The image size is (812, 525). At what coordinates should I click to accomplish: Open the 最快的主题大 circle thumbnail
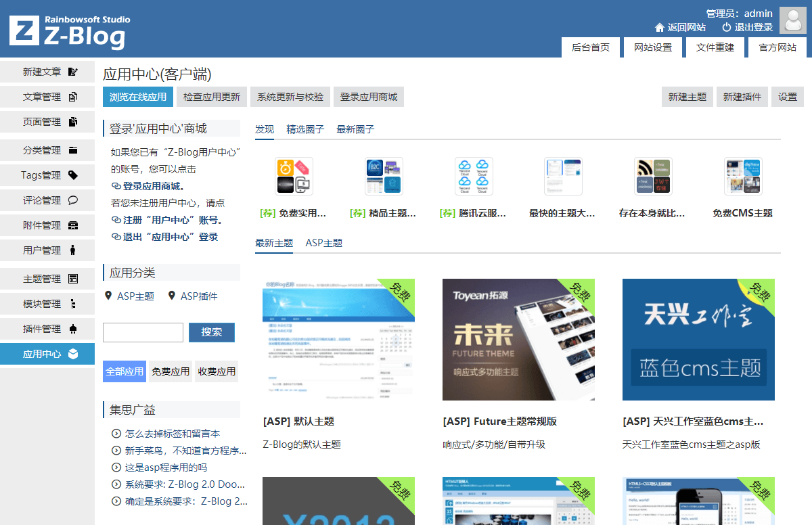tap(563, 177)
